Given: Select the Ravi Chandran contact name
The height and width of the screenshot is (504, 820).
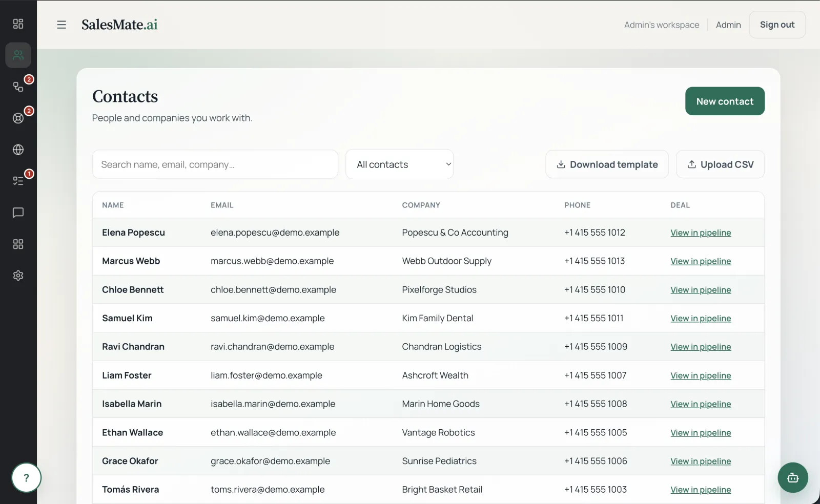Looking at the screenshot, I should 133,347.
